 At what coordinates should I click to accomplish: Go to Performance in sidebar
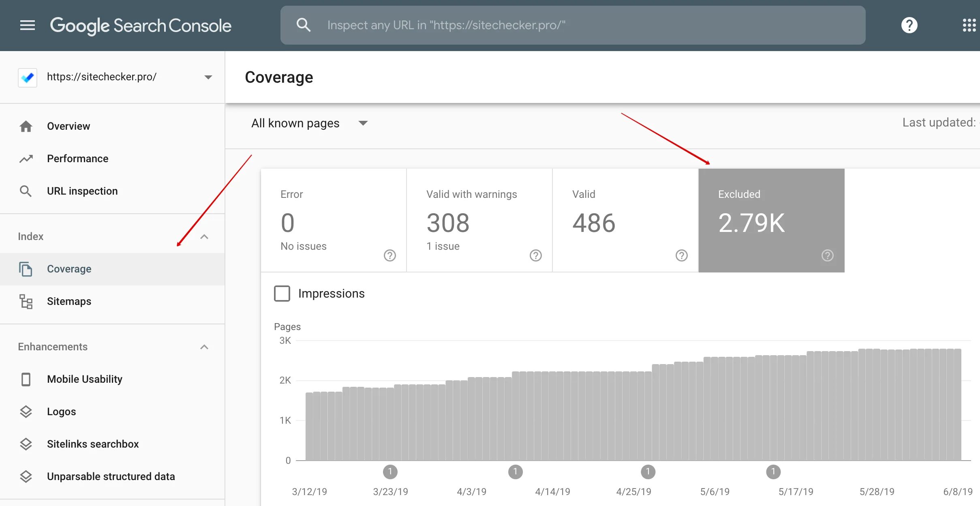pyautogui.click(x=77, y=159)
